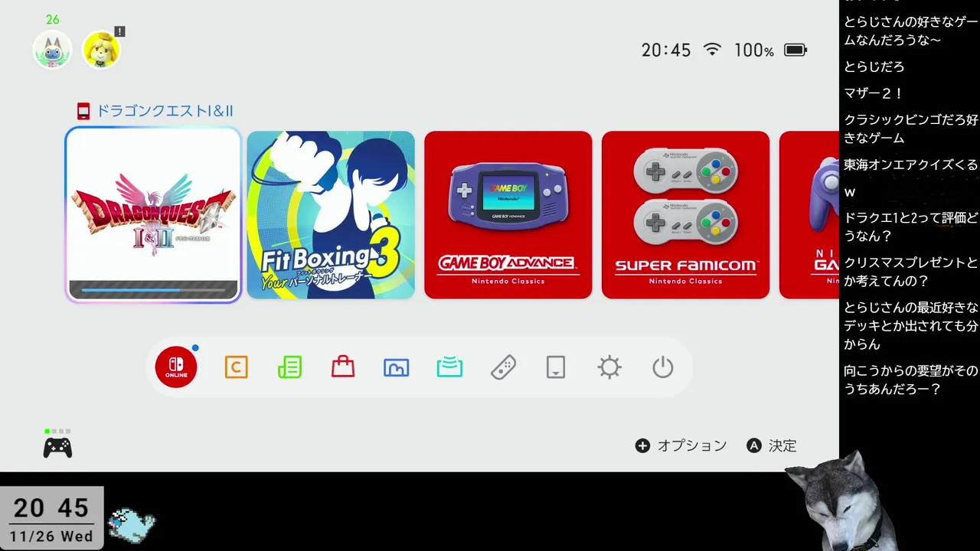The width and height of the screenshot is (980, 551).
Task: Click the Wi-Fi signal status icon
Action: (x=713, y=50)
